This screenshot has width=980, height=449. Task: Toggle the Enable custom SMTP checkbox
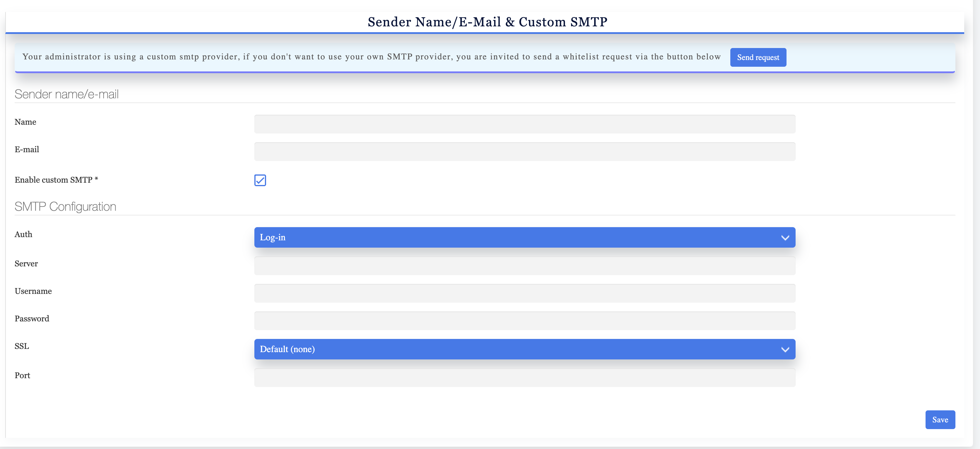tap(260, 180)
